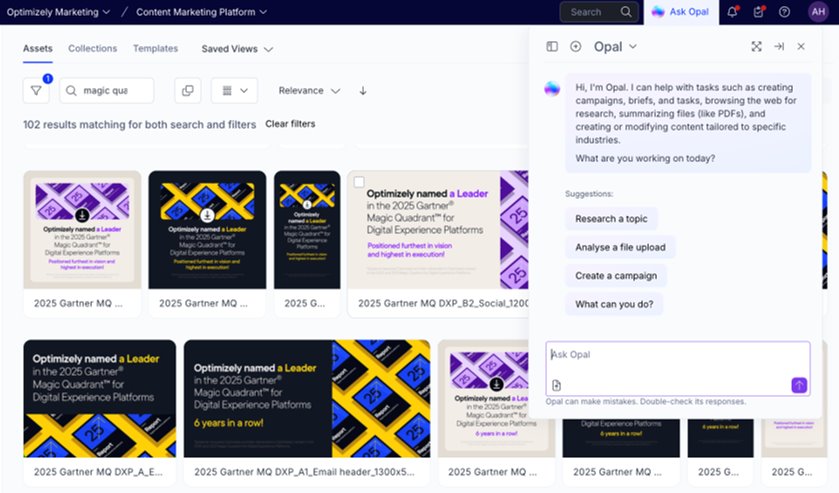839x493 pixels.
Task: Choose the Create a campaign suggestion
Action: (616, 275)
